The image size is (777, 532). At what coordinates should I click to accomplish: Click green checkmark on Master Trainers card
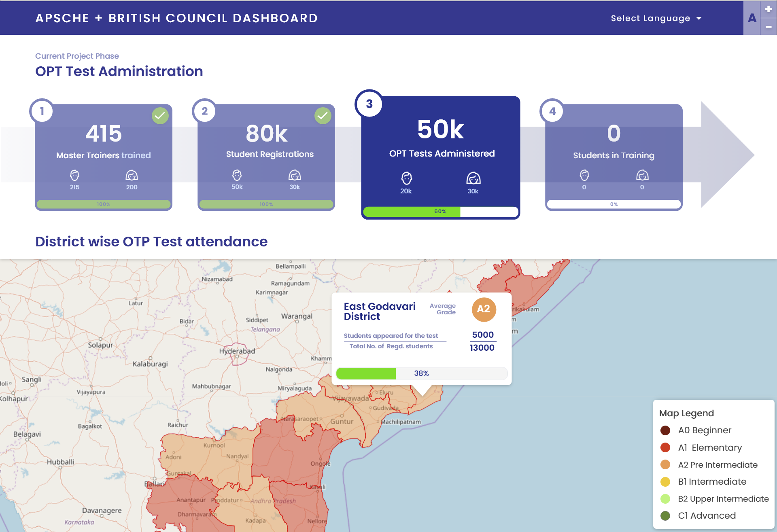pos(160,116)
